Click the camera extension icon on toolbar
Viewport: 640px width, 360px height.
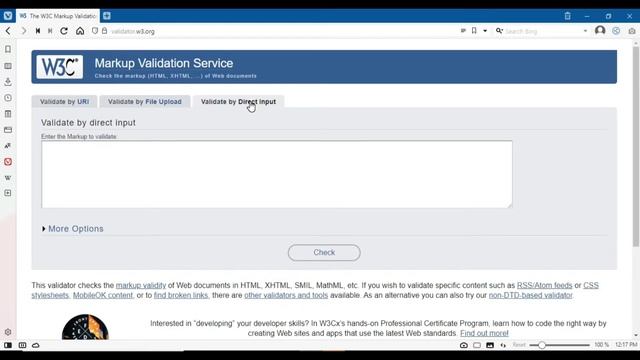(632, 31)
